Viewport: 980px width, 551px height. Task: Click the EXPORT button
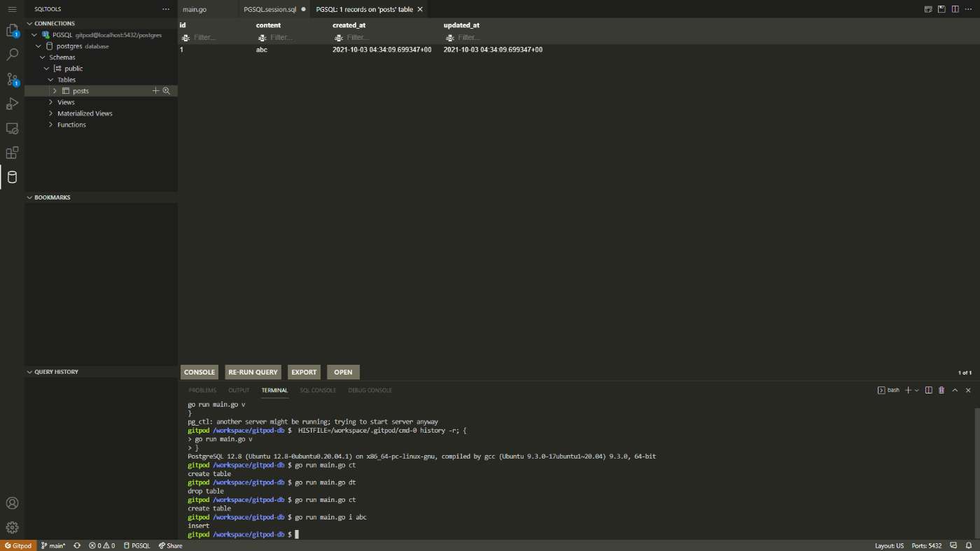[304, 372]
